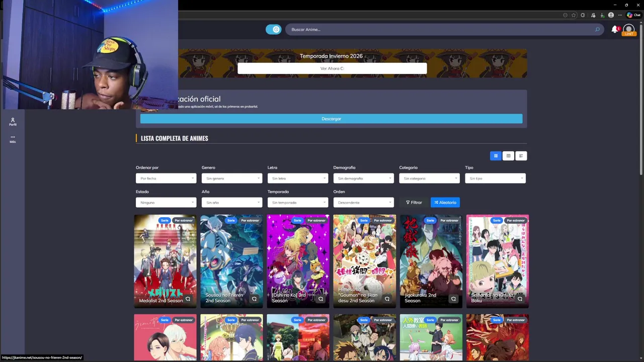Click the Aleatorio button

pyautogui.click(x=445, y=203)
